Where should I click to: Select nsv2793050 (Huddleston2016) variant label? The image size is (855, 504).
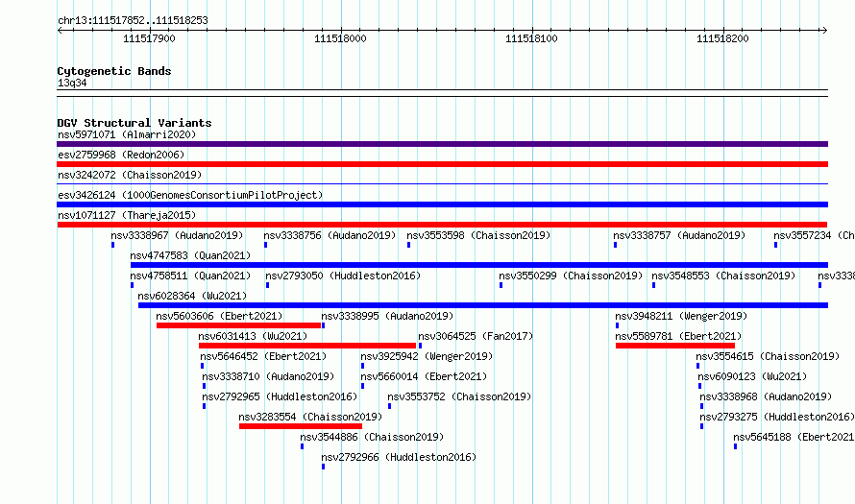(343, 276)
